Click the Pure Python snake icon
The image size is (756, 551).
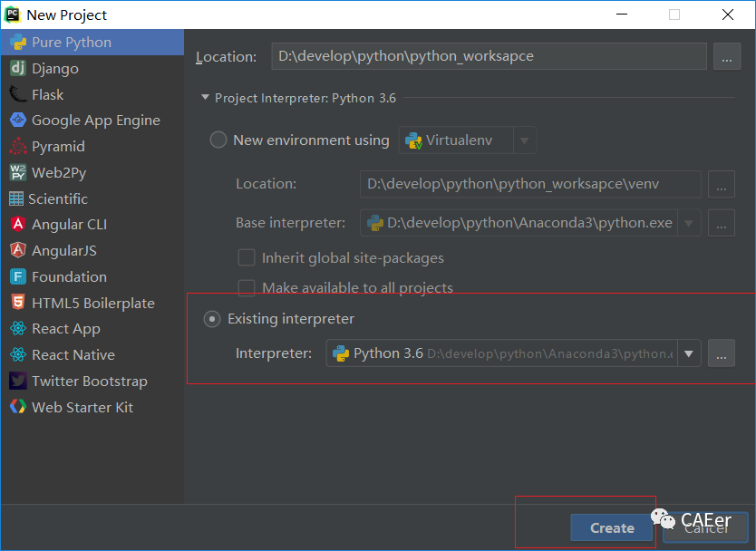[x=18, y=43]
